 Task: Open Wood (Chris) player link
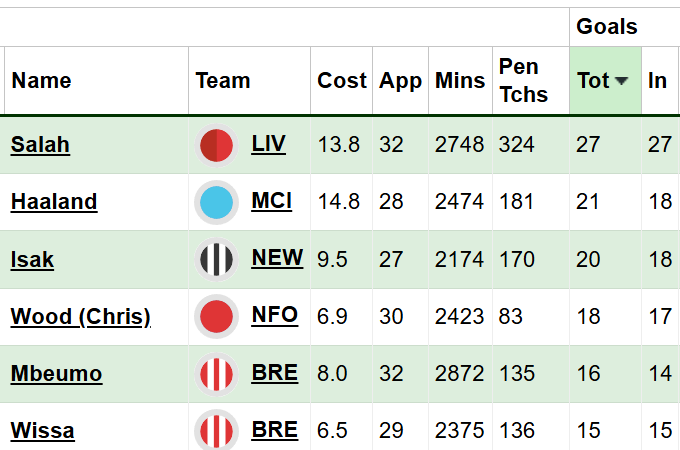[x=81, y=316]
